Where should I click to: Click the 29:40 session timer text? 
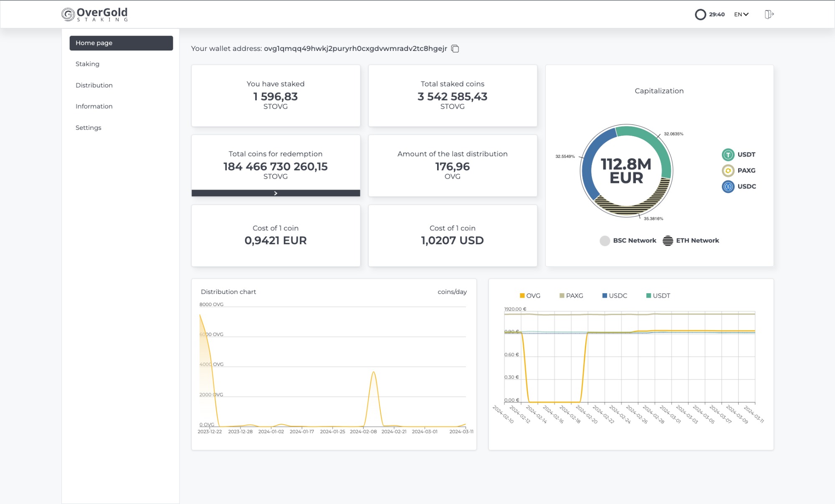point(716,14)
